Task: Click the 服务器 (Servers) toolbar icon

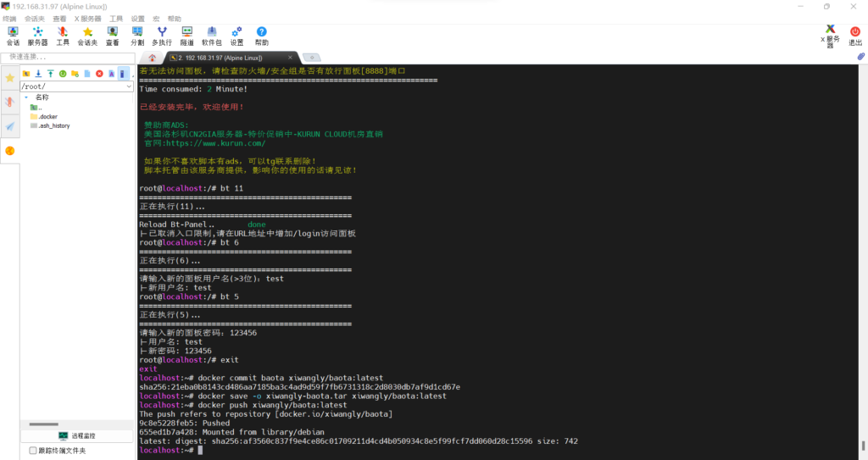Action: [x=37, y=36]
